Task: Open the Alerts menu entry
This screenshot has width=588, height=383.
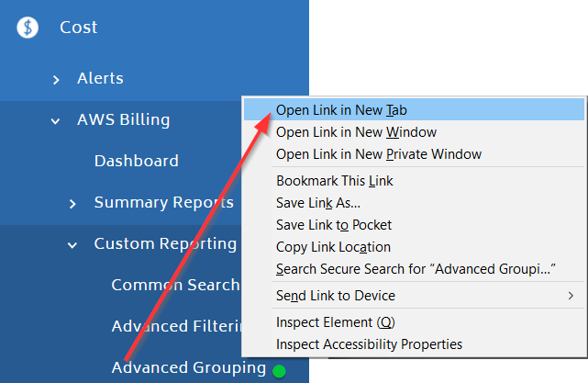Action: (x=100, y=78)
